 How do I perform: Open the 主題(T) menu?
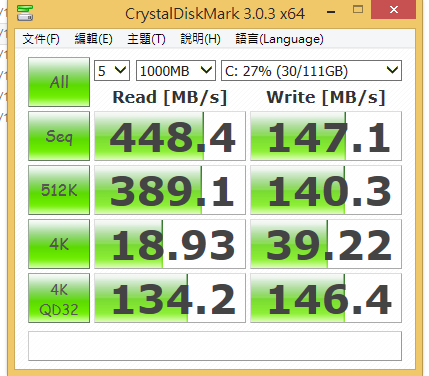click(x=146, y=39)
